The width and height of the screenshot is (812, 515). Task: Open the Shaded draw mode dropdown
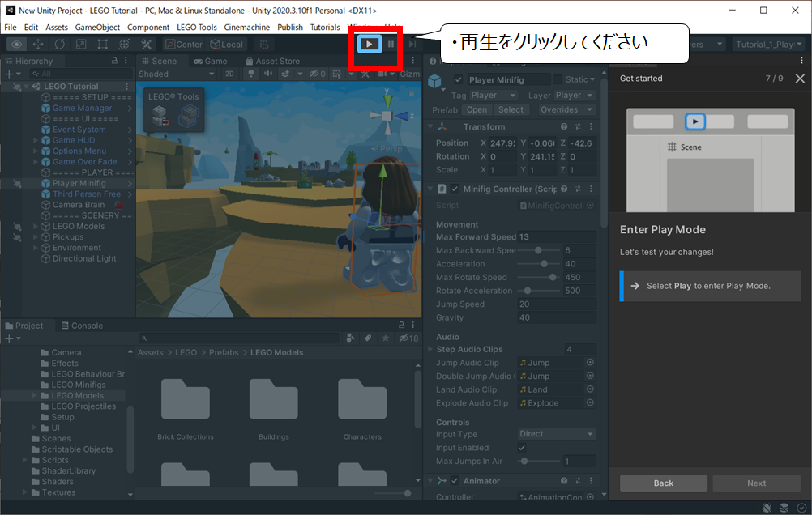(x=177, y=74)
